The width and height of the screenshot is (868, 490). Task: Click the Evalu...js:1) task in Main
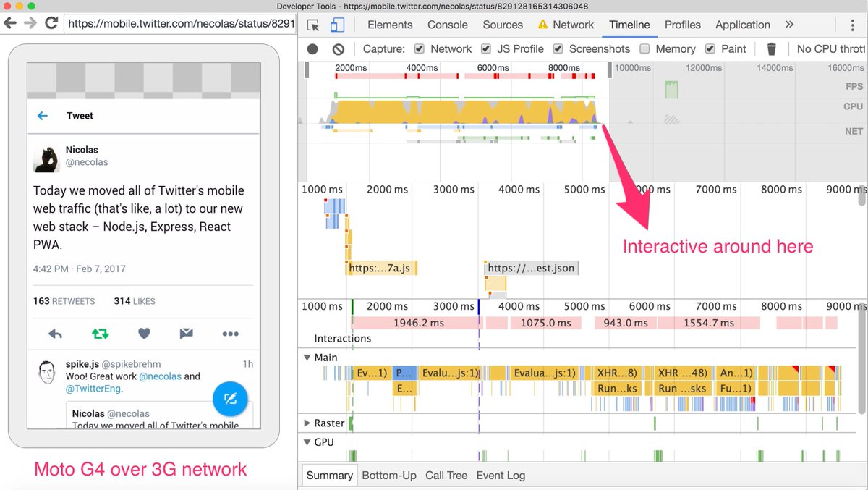click(x=450, y=373)
